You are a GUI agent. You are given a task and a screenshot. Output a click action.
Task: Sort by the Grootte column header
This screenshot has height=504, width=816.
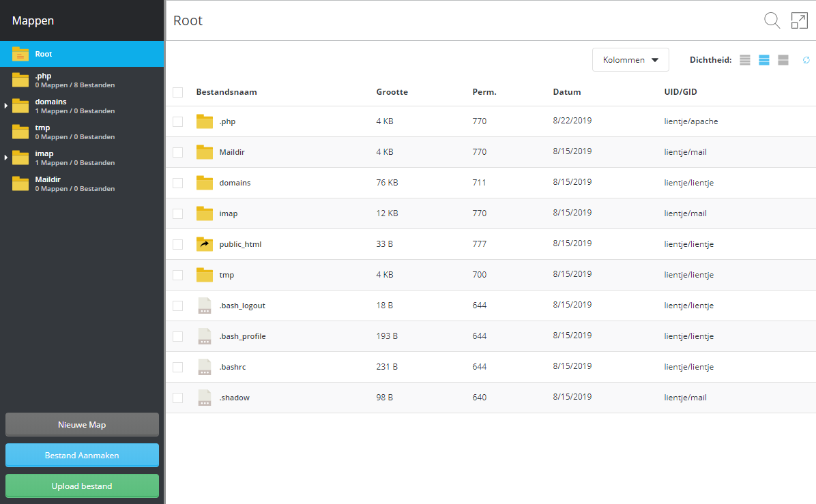point(392,92)
